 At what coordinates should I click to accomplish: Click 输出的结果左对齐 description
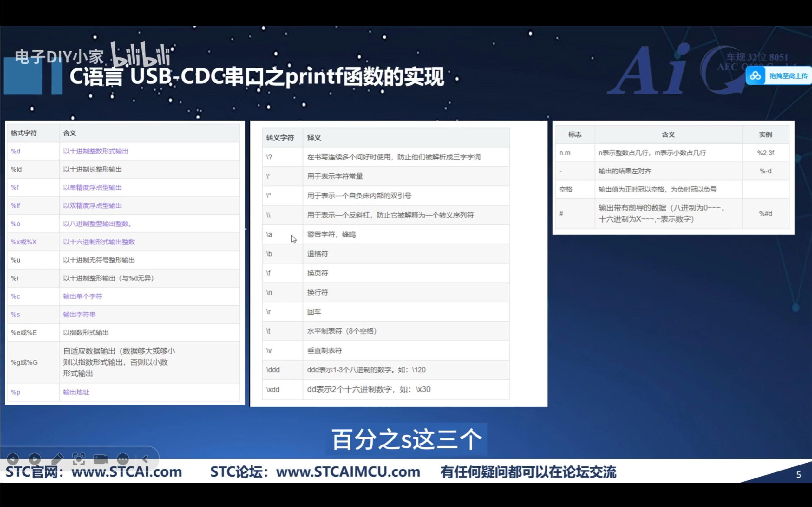pyautogui.click(x=625, y=171)
